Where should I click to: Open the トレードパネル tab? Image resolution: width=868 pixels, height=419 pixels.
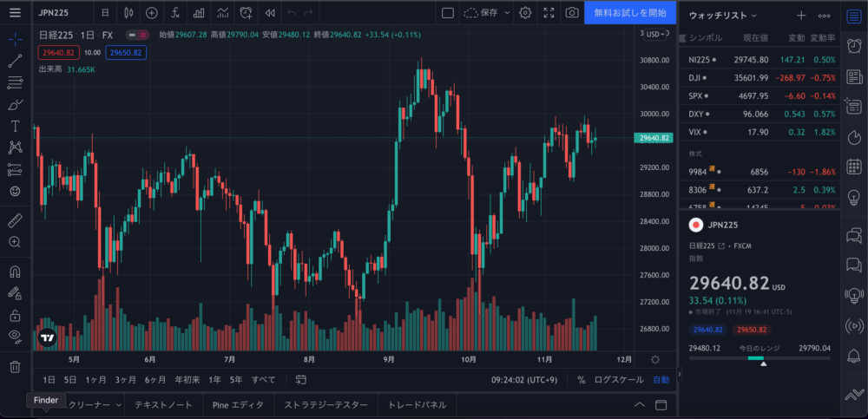(418, 405)
